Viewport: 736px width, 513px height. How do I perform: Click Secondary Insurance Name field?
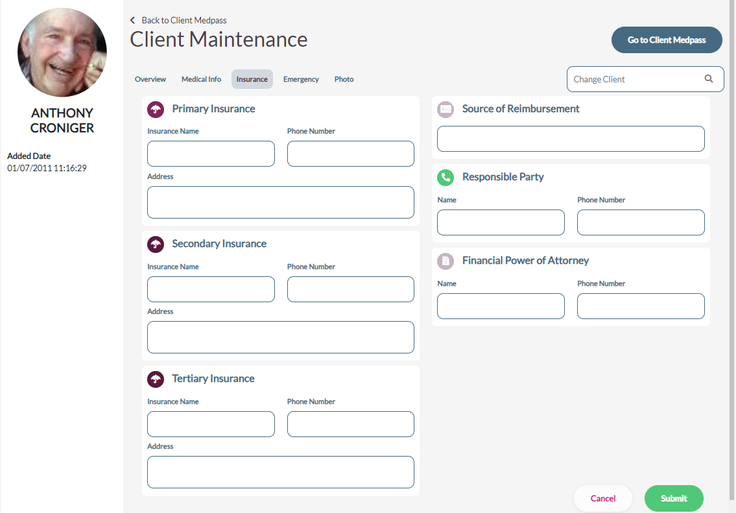[211, 289]
